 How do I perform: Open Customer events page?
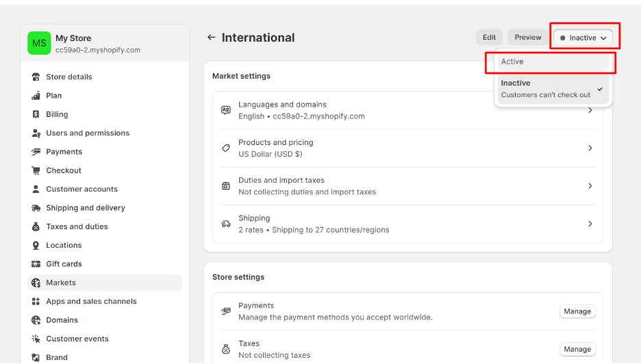pyautogui.click(x=105, y=339)
